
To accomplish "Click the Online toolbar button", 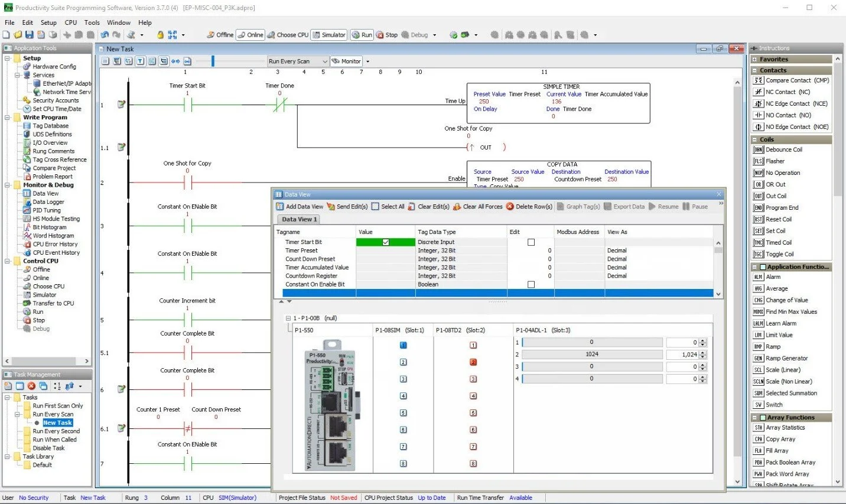I will tap(250, 35).
